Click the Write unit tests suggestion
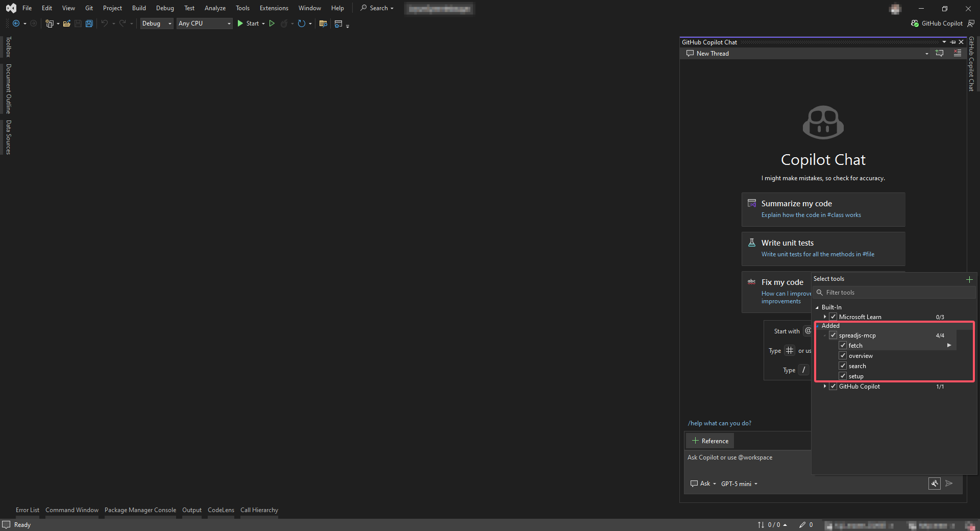The image size is (980, 531). [x=823, y=249]
